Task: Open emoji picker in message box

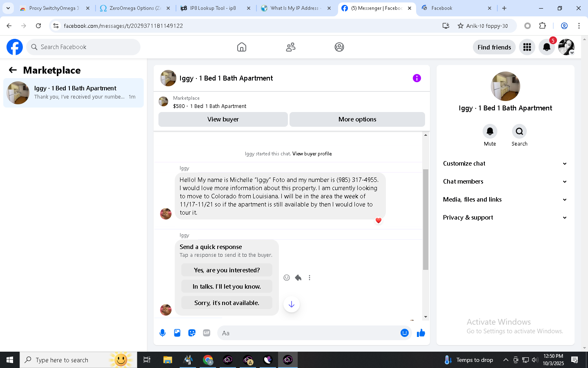Action: [x=405, y=333]
